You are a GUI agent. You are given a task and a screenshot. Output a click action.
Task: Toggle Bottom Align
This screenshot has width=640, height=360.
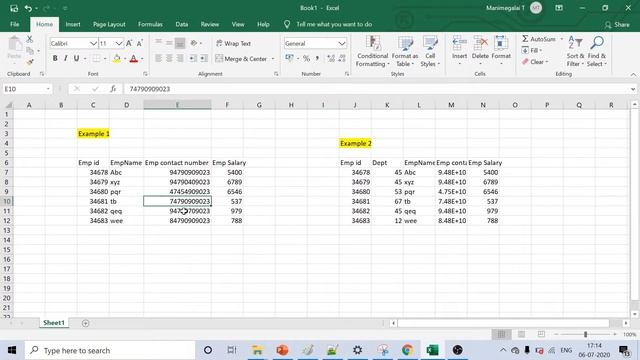tap(180, 43)
